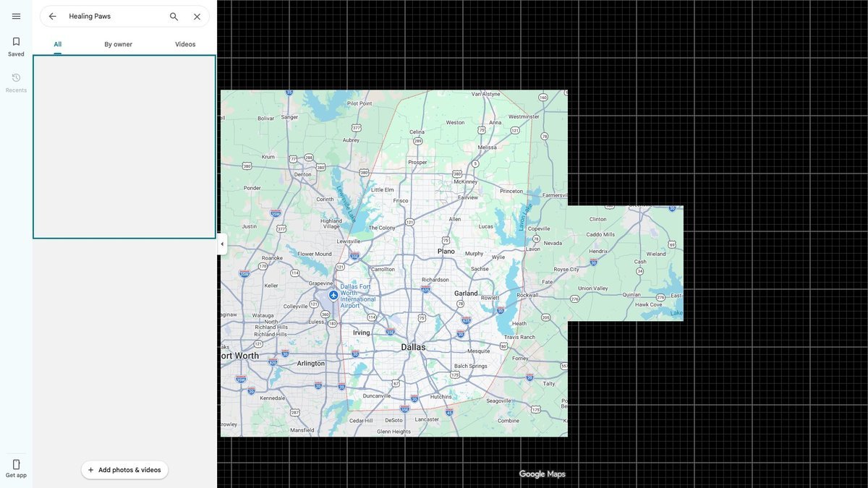The height and width of the screenshot is (488, 868).
Task: Open the hamburger main menu
Action: (16, 16)
